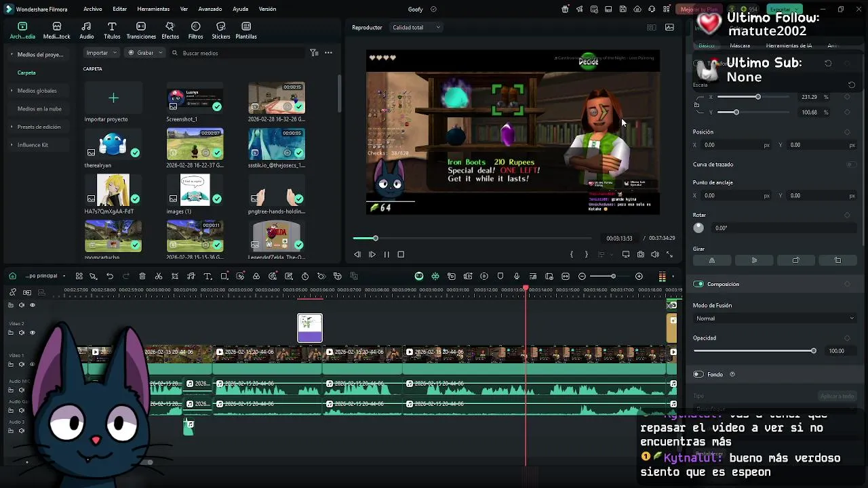Image resolution: width=868 pixels, height=488 pixels.
Task: Hide the Video 2 track with the eye
Action: point(32,333)
